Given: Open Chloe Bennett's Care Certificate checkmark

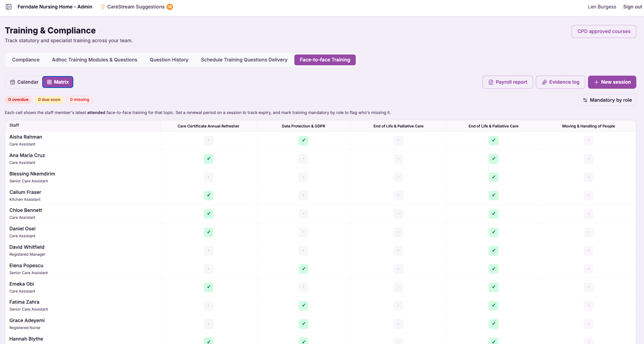Looking at the screenshot, I should pyautogui.click(x=208, y=214).
